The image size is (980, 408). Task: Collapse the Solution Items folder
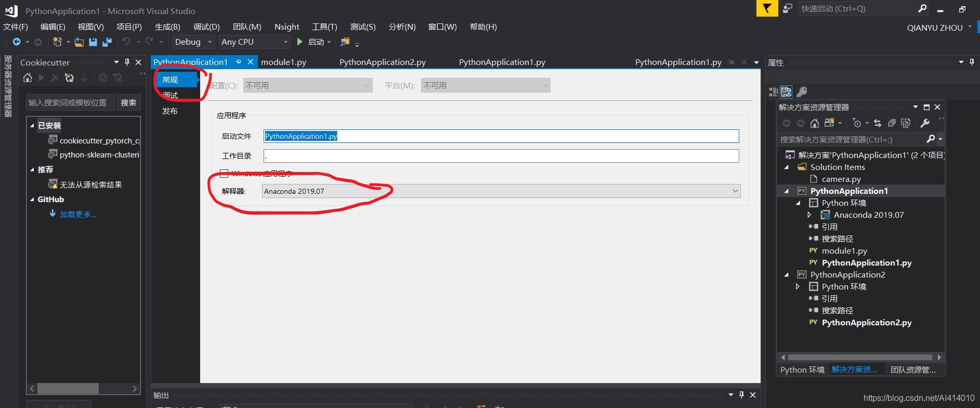click(x=787, y=167)
